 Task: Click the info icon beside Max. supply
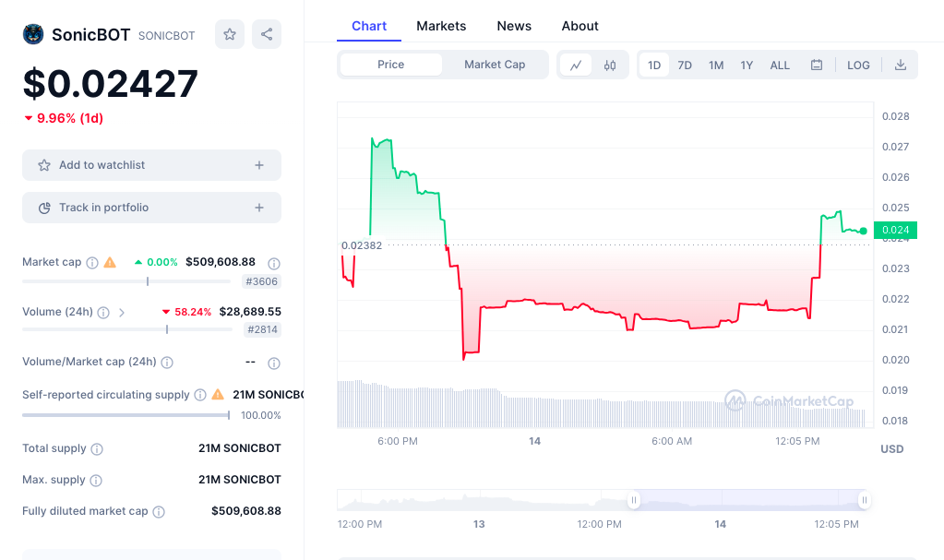point(96,481)
